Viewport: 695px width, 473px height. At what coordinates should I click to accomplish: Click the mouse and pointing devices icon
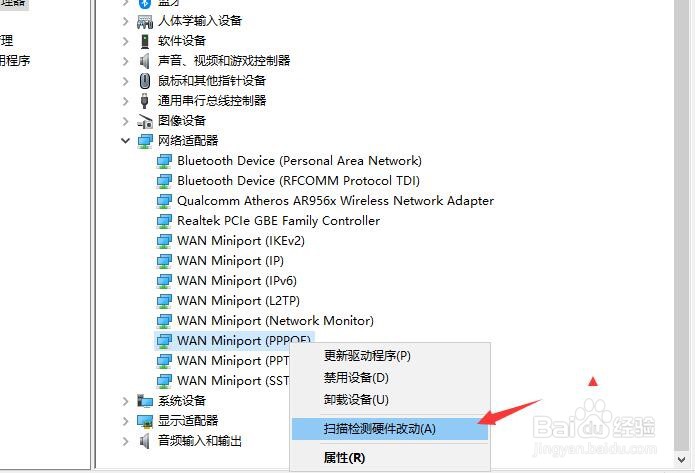[x=144, y=81]
